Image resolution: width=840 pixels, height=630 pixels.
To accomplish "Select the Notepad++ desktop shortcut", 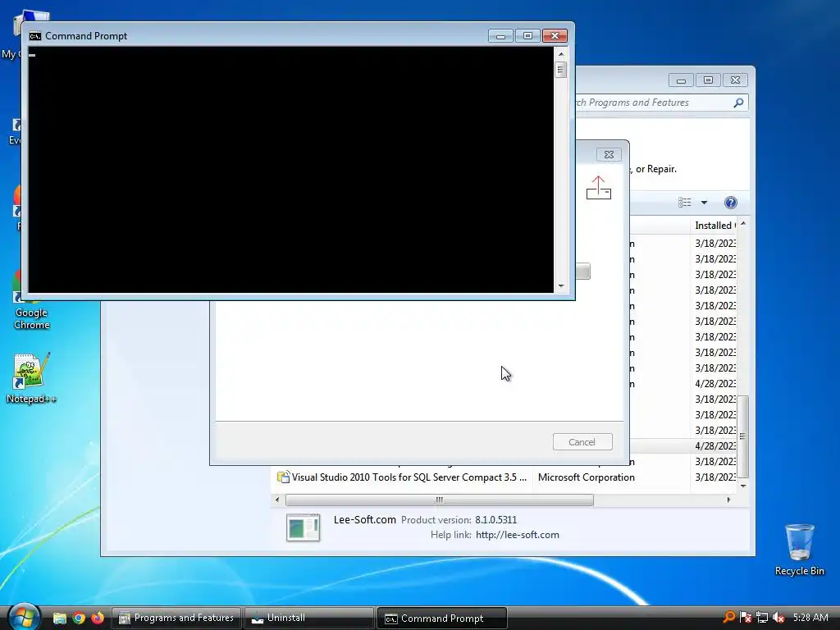I will click(x=31, y=378).
